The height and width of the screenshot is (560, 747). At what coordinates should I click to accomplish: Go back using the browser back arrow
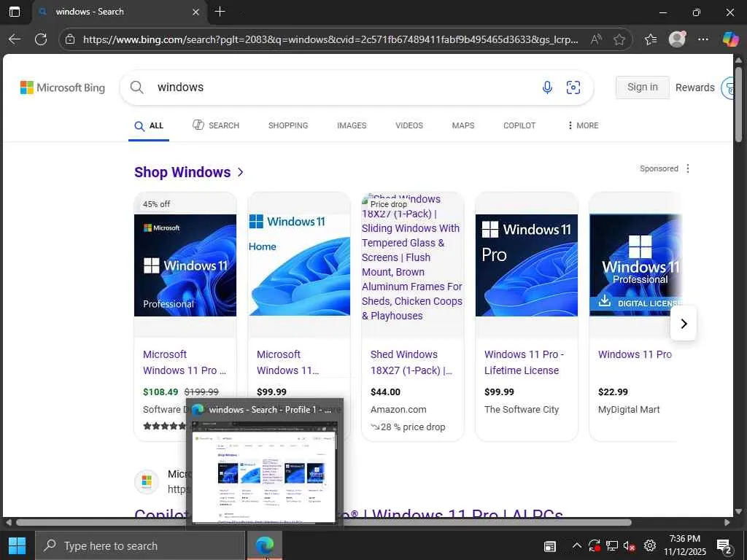pyautogui.click(x=15, y=39)
